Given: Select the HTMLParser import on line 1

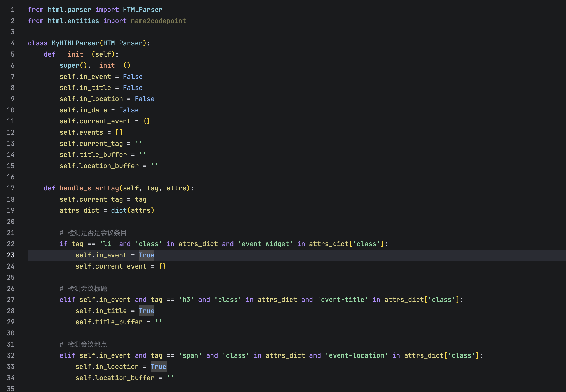Looking at the screenshot, I should click(142, 10).
